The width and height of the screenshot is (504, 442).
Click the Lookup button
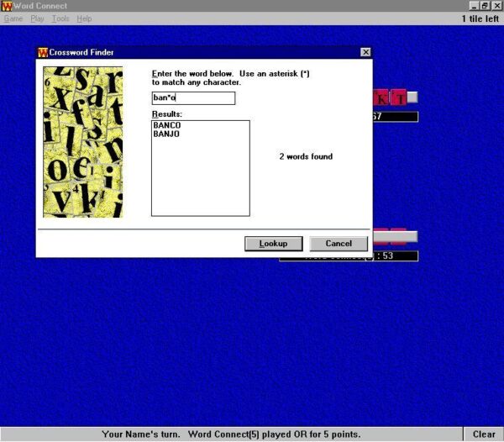click(x=273, y=244)
